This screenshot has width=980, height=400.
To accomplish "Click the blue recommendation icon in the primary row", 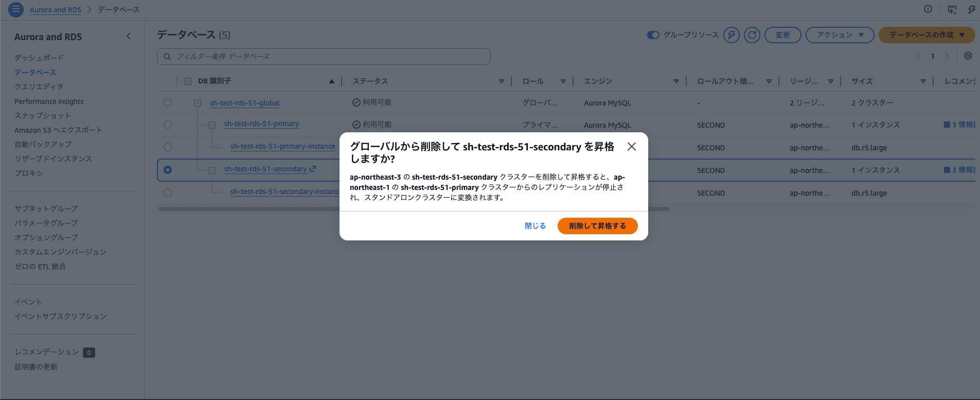I will coord(947,125).
